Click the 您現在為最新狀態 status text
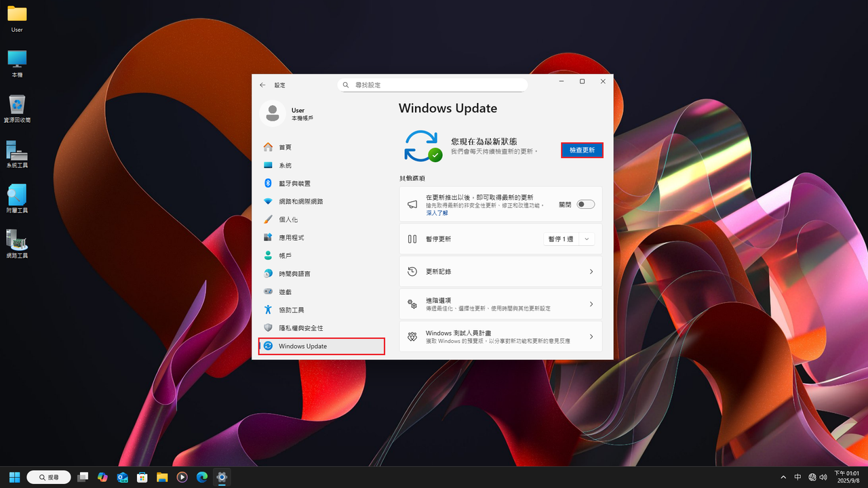The image size is (868, 488). click(484, 142)
